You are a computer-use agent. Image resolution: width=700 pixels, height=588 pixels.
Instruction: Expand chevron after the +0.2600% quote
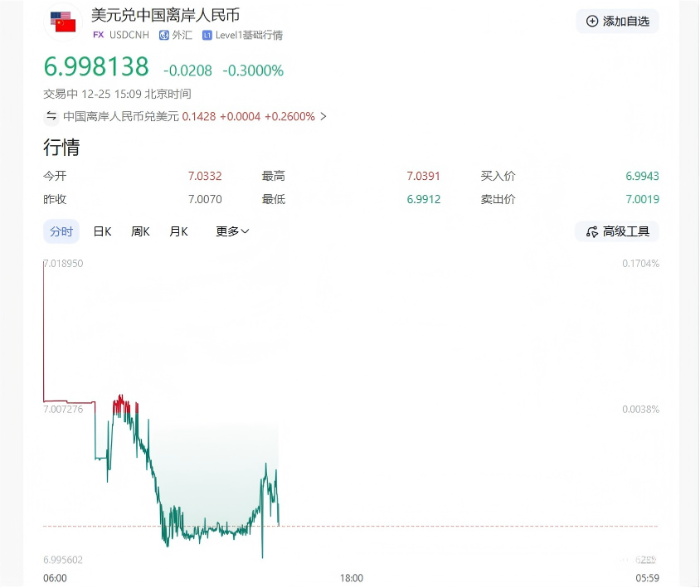pos(323,117)
